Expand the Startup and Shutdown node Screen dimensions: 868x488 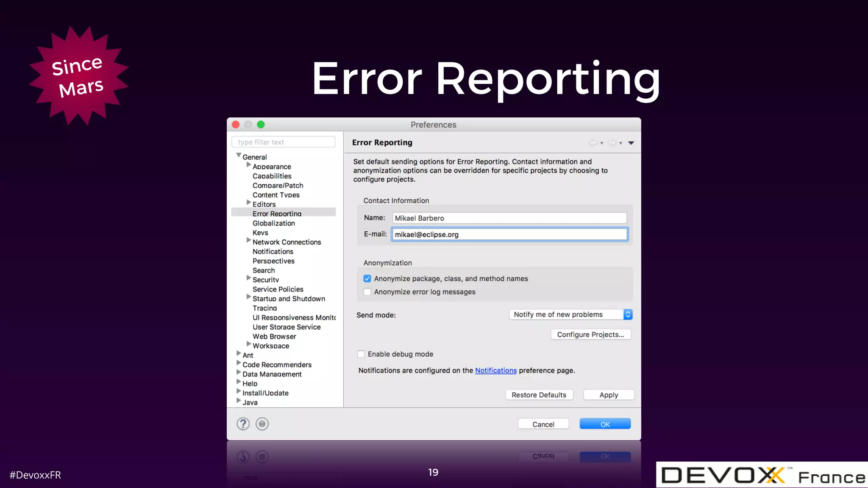tap(249, 297)
